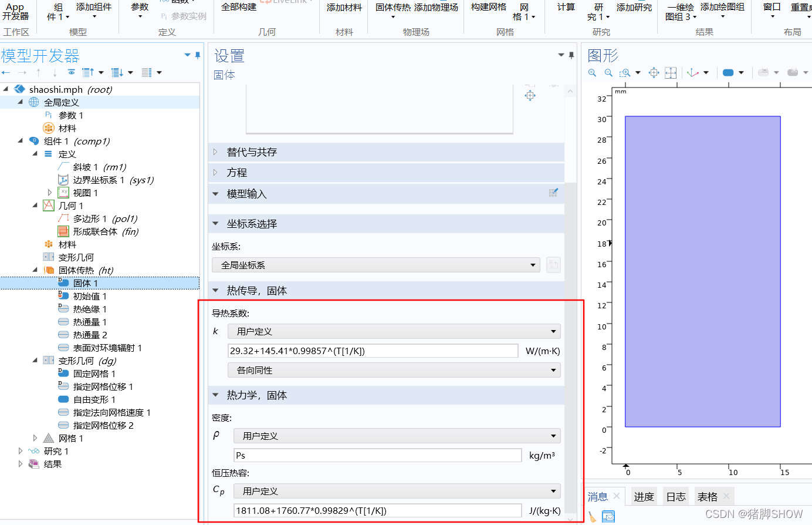The image size is (812, 525).
Task: Click 添加材料 in the ribbon
Action: [344, 7]
